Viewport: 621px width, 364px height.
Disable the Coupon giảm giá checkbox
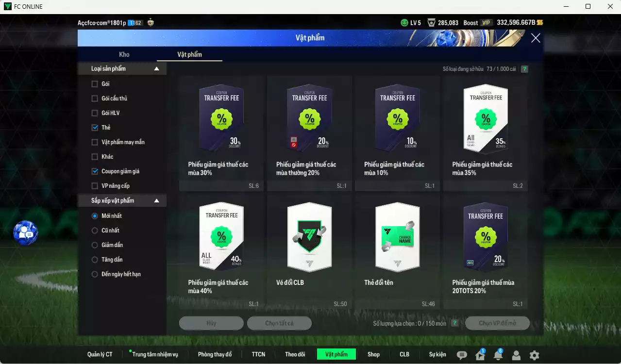(x=95, y=171)
